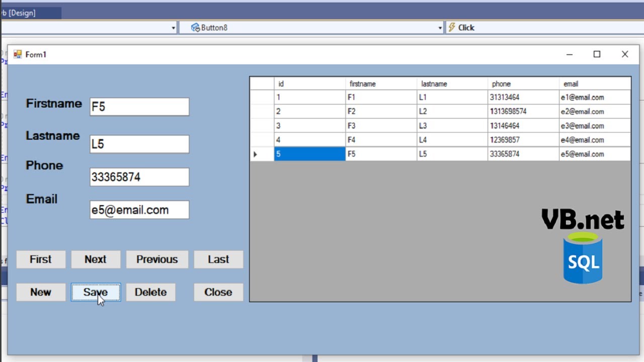
Task: Maximize the Form1 window
Action: (597, 54)
